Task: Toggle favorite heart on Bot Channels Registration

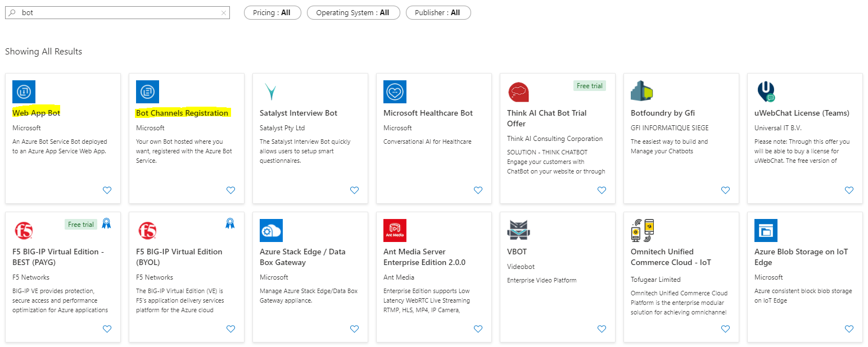Action: [230, 190]
